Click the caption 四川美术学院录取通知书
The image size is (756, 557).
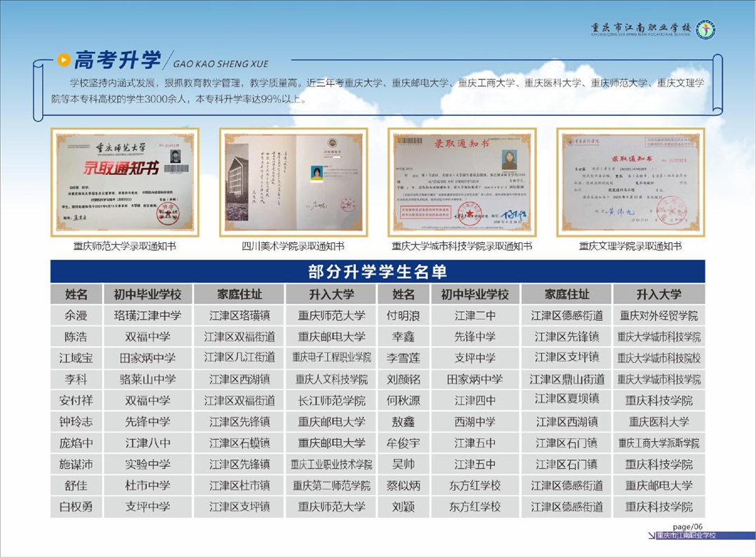pos(293,247)
